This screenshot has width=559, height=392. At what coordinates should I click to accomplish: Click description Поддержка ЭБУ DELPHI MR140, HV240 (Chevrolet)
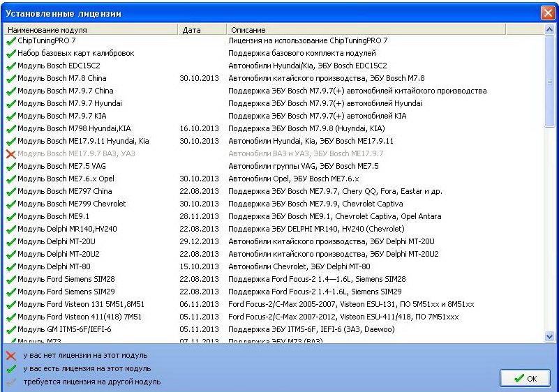coord(316,229)
